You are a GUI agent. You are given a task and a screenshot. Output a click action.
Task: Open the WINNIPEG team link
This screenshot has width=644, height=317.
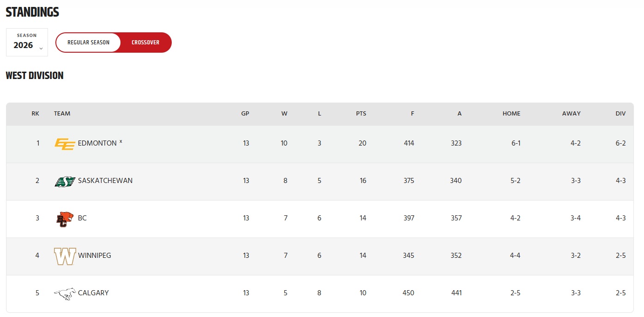[x=95, y=256]
